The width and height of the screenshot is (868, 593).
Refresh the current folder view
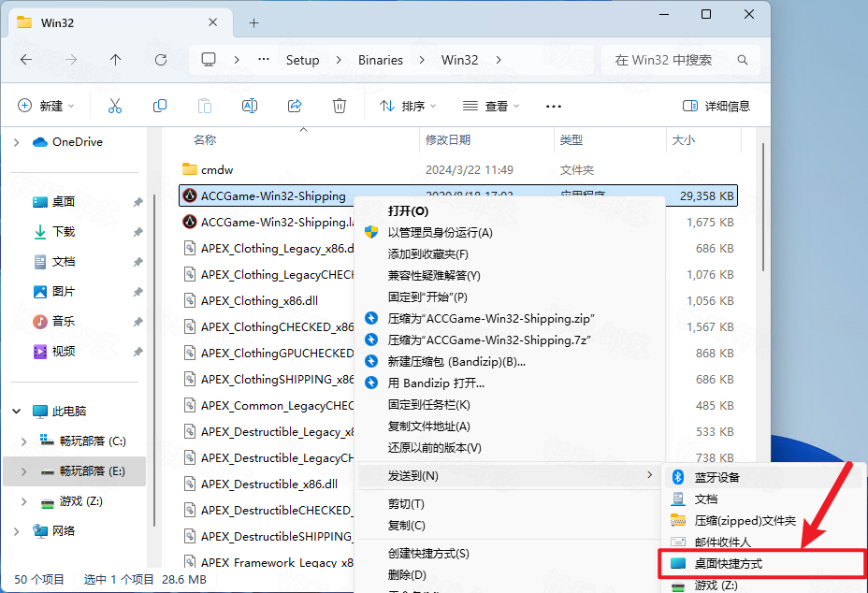point(161,60)
